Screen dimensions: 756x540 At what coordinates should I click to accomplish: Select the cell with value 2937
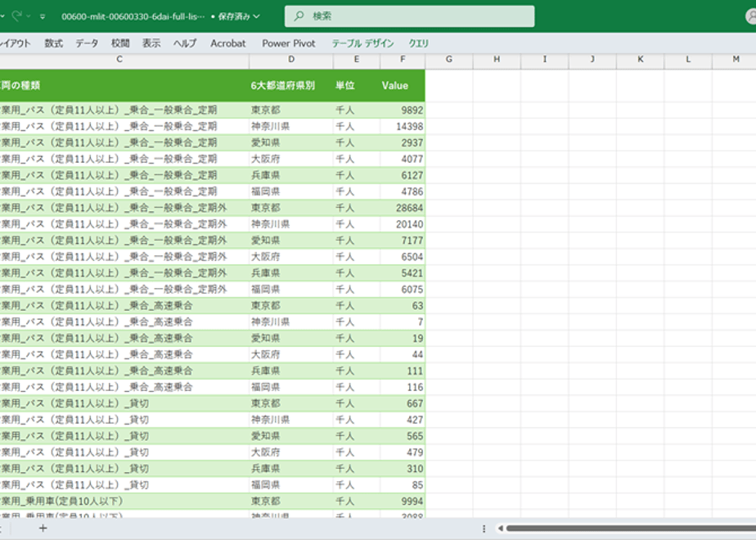[x=403, y=142]
